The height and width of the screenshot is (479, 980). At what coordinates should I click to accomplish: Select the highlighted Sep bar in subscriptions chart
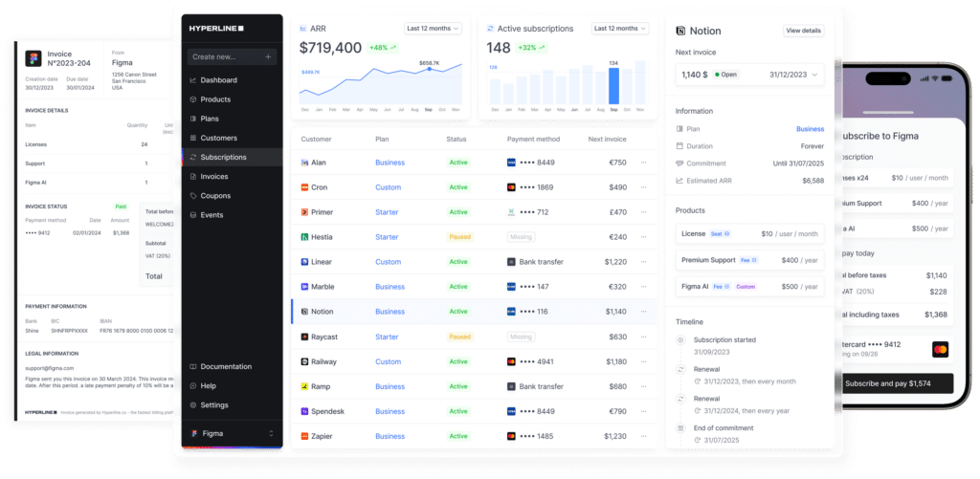point(613,85)
